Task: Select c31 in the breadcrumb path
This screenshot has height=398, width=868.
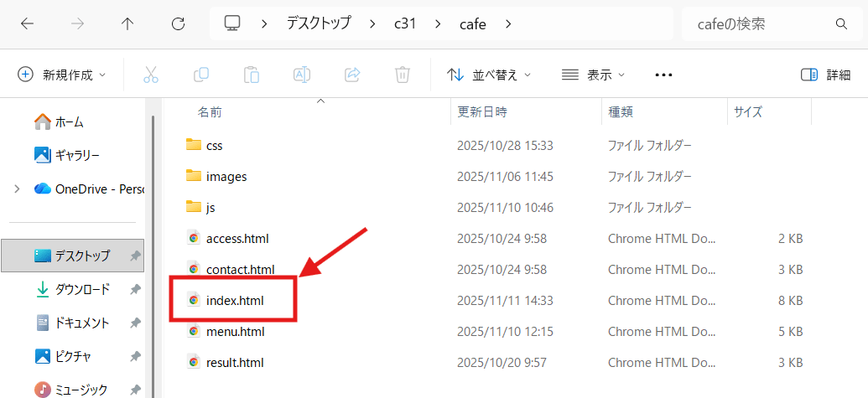Action: pyautogui.click(x=406, y=23)
